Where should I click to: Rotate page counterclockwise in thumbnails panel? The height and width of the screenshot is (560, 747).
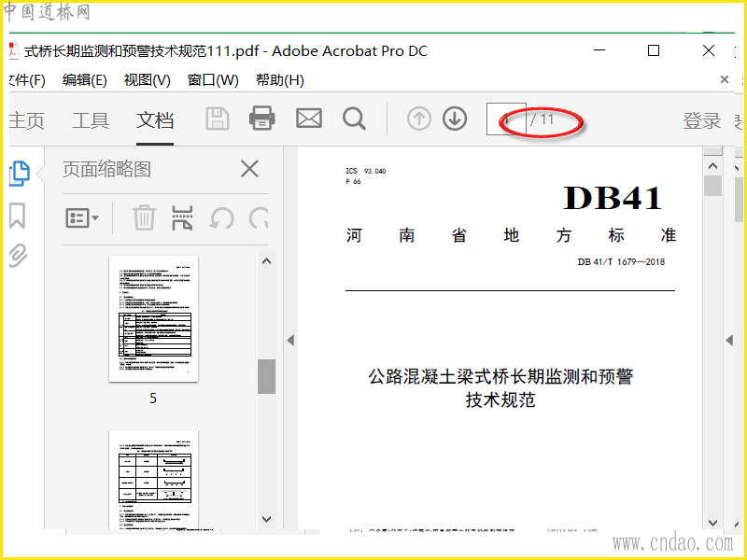point(221,218)
